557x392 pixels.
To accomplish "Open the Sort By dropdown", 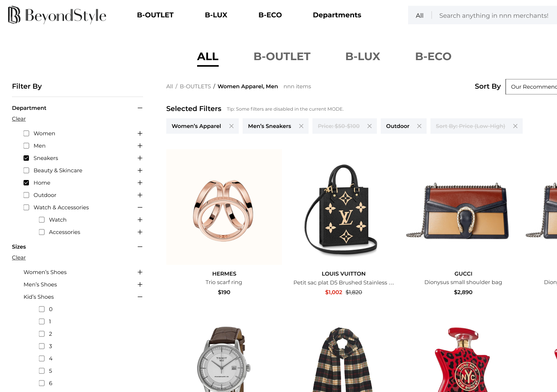I will (x=532, y=87).
